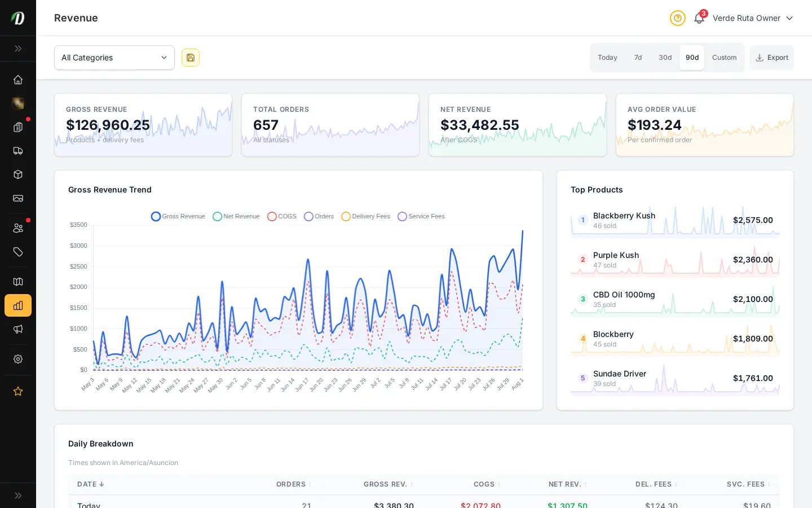Open the store avatar thumbnail in sidebar
The height and width of the screenshot is (508, 812).
coord(18,103)
